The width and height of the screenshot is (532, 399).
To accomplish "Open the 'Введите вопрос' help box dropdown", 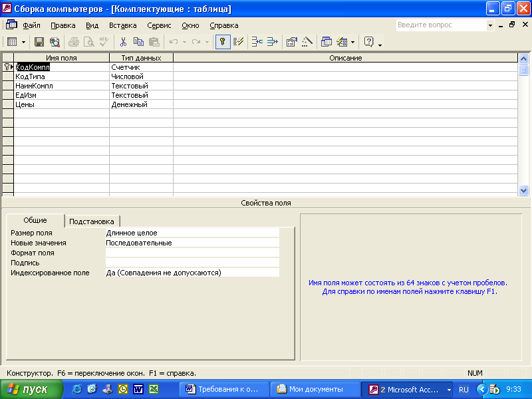I will (490, 25).
